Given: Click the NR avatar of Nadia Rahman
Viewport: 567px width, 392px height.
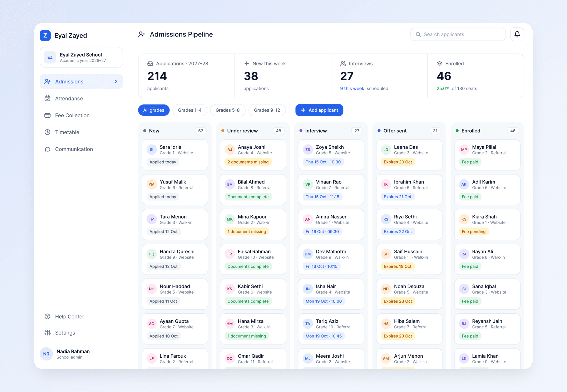Looking at the screenshot, I should coord(46,354).
